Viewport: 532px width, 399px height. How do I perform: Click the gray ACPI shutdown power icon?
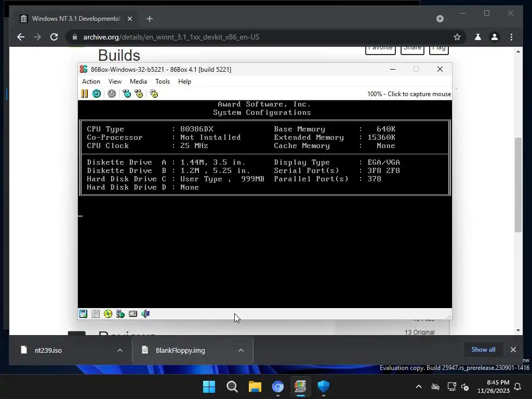tap(112, 94)
